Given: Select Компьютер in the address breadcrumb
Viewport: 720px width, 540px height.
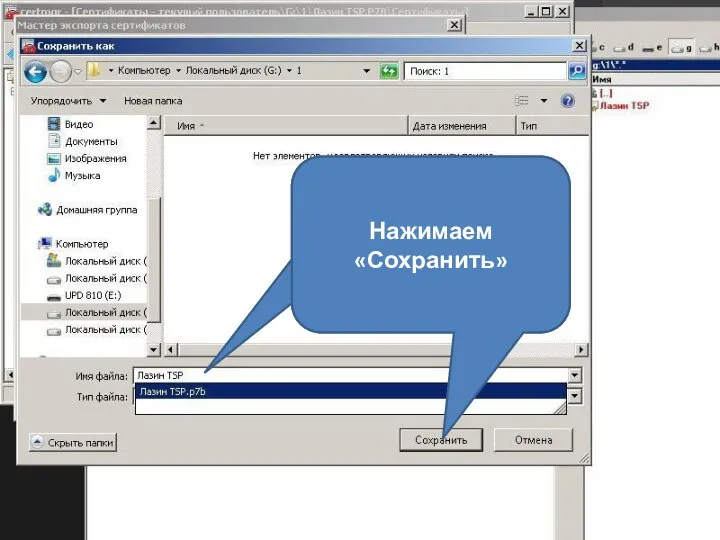Looking at the screenshot, I should pos(144,71).
